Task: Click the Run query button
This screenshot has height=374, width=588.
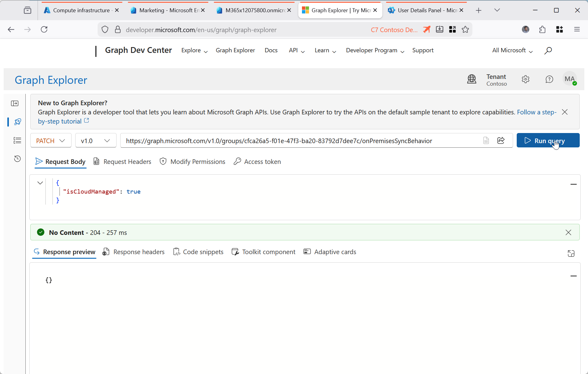Action: click(x=548, y=141)
